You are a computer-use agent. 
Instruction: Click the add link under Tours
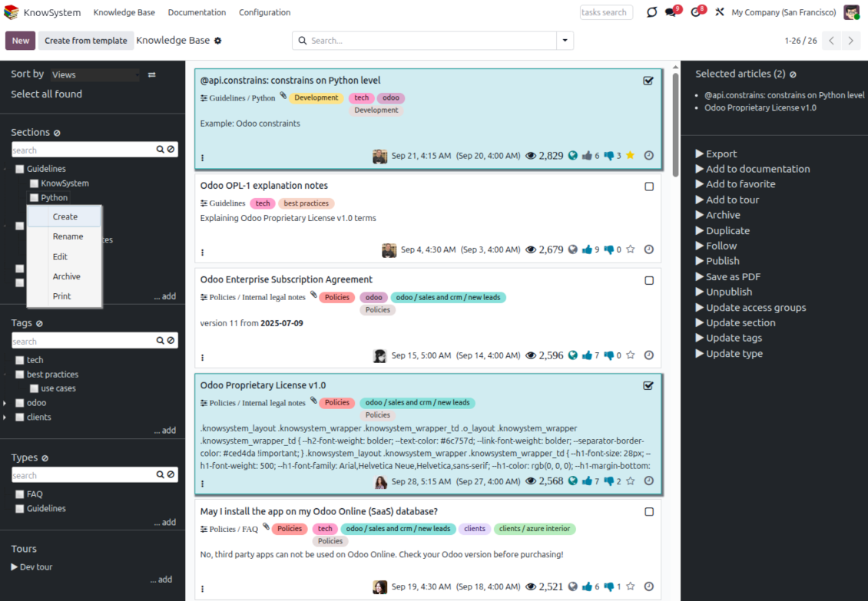click(161, 580)
